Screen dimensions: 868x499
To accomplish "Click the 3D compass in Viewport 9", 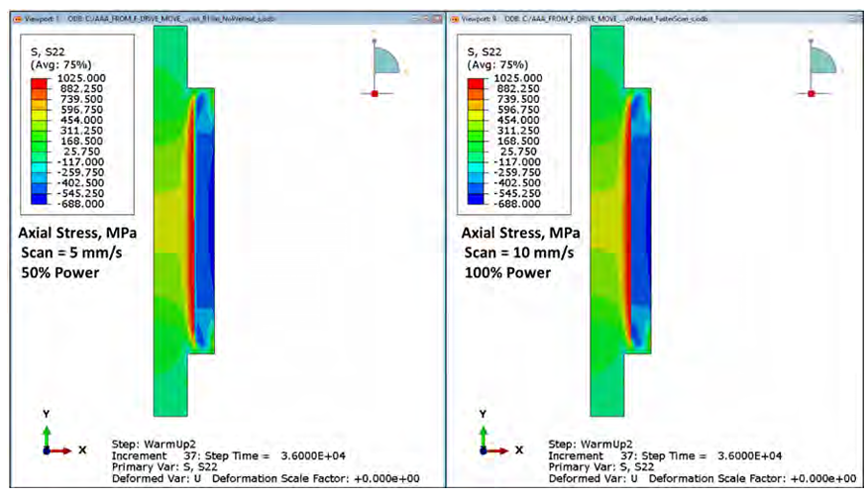I will 816,66.
